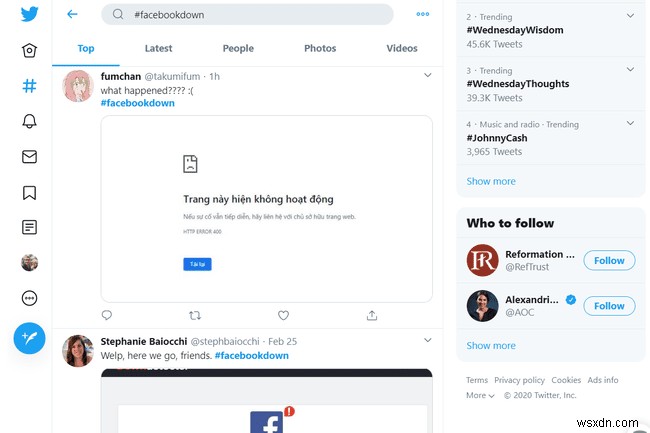Go back using the arrow icon

(72, 14)
